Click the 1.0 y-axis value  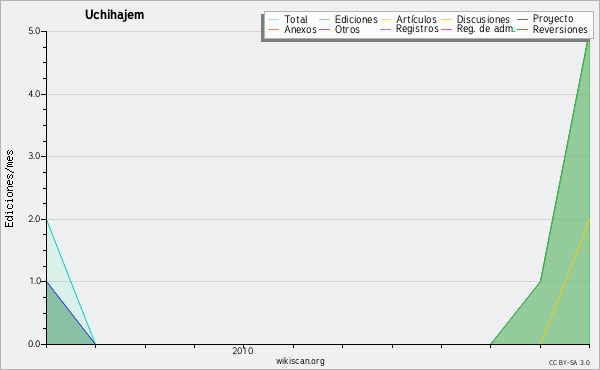pyautogui.click(x=34, y=282)
